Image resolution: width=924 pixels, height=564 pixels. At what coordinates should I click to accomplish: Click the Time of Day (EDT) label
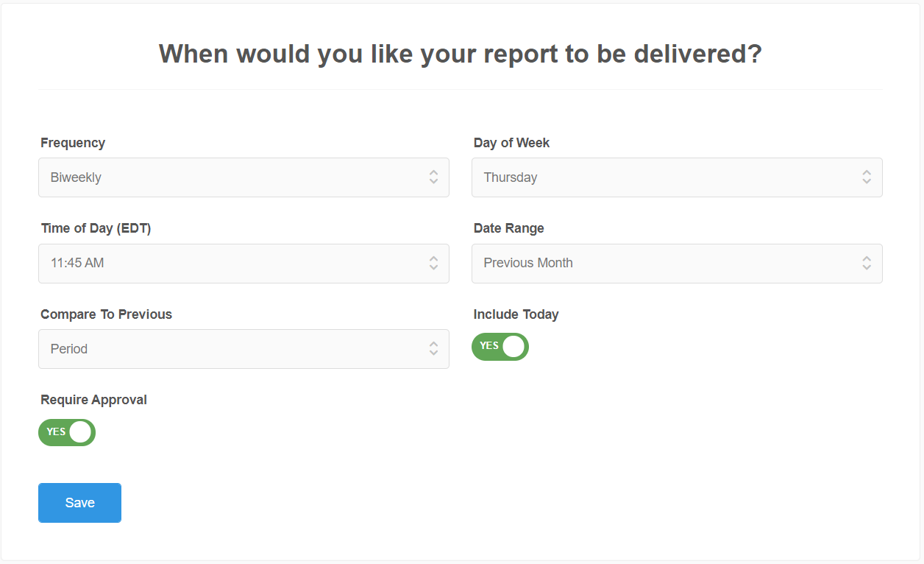(96, 228)
